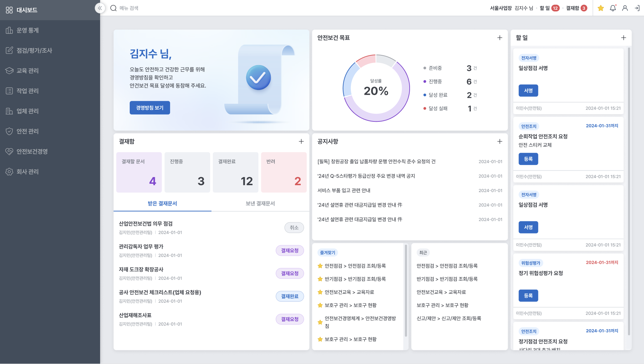644x364 pixels.
Task: Click 취소 button for 산업안전보건법 의무 점검
Action: click(294, 228)
